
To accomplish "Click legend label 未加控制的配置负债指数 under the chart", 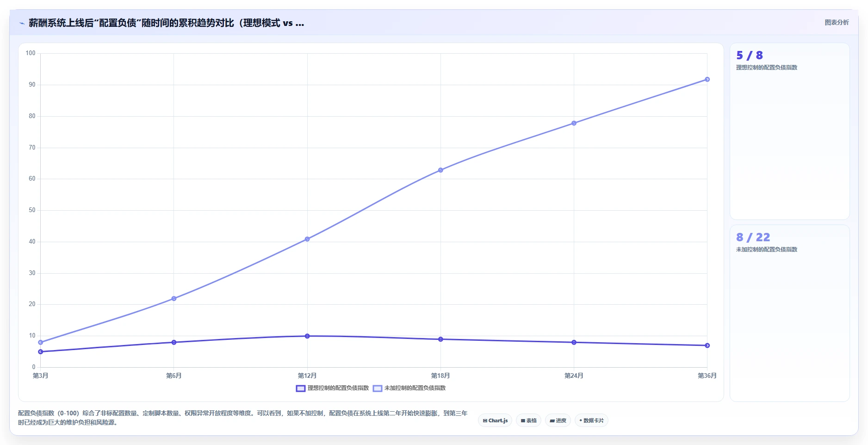I will coord(415,388).
